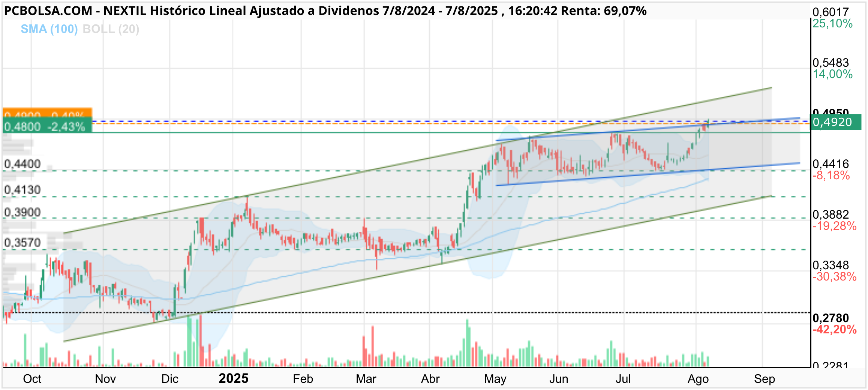This screenshot has height=390, width=868.
Task: Click the Mar month label
Action: [366, 379]
